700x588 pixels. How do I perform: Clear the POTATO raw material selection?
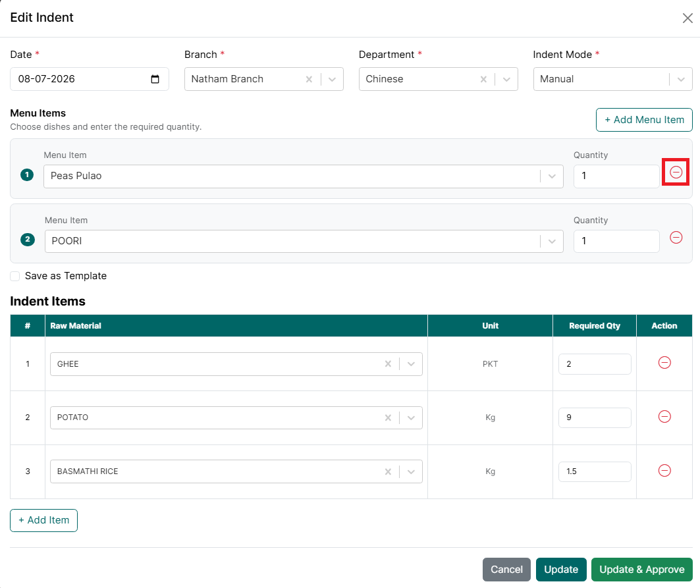pos(388,418)
